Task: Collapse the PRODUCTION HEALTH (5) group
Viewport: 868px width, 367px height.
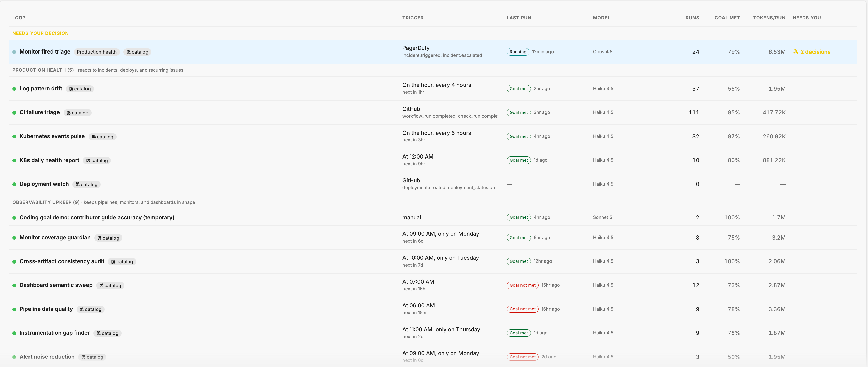Action: pyautogui.click(x=43, y=70)
